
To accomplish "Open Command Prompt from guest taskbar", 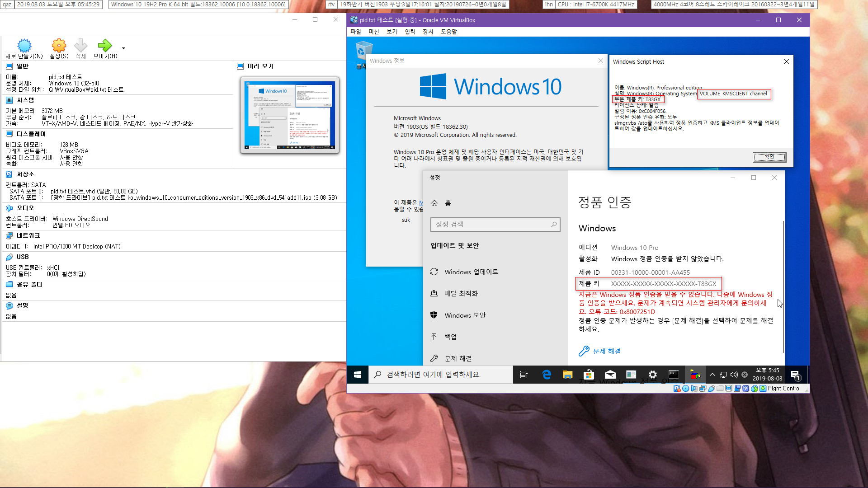I will pos(674,375).
